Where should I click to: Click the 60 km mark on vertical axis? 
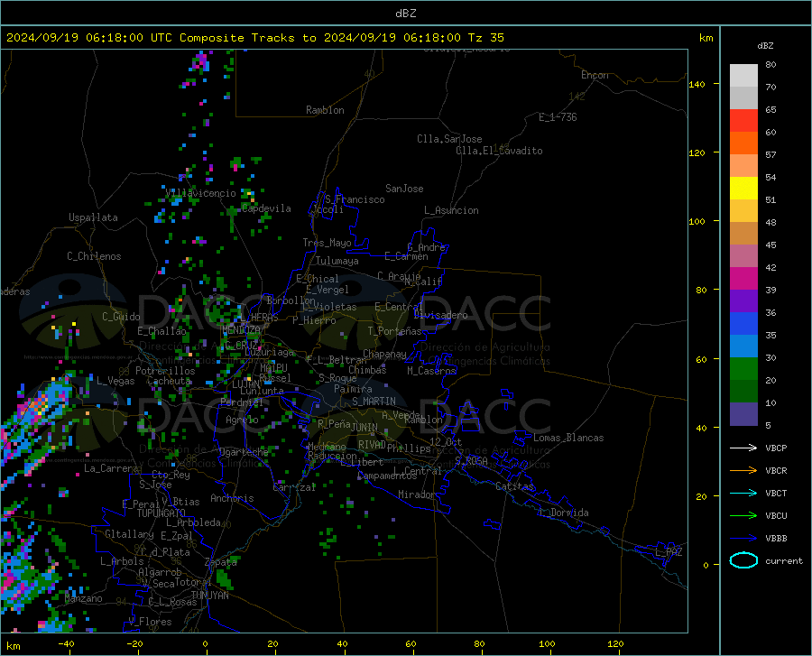coord(701,359)
